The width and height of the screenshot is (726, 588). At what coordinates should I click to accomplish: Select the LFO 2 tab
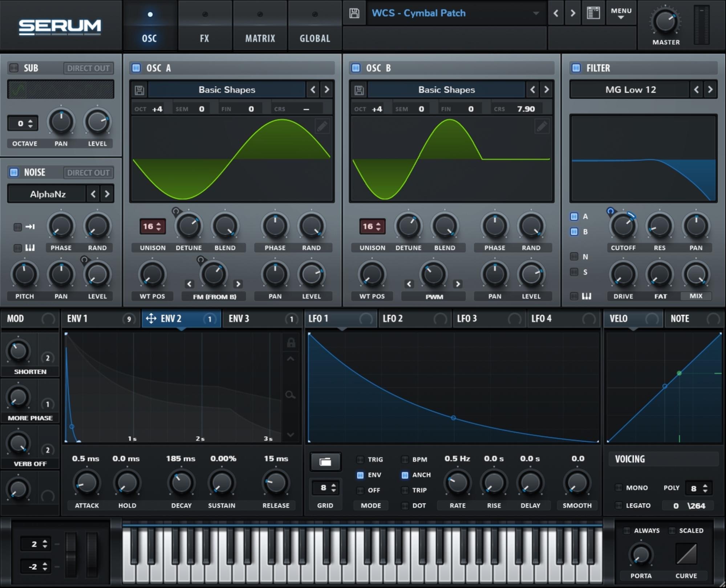[415, 319]
